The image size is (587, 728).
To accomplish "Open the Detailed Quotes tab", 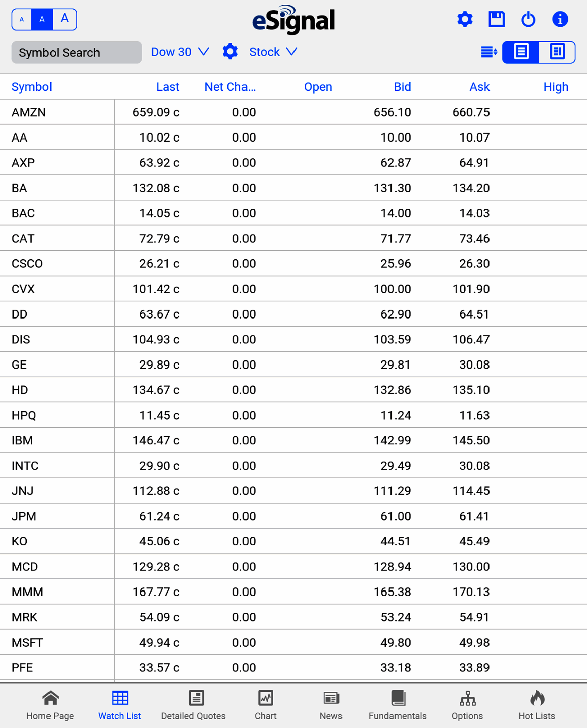I will point(193,705).
